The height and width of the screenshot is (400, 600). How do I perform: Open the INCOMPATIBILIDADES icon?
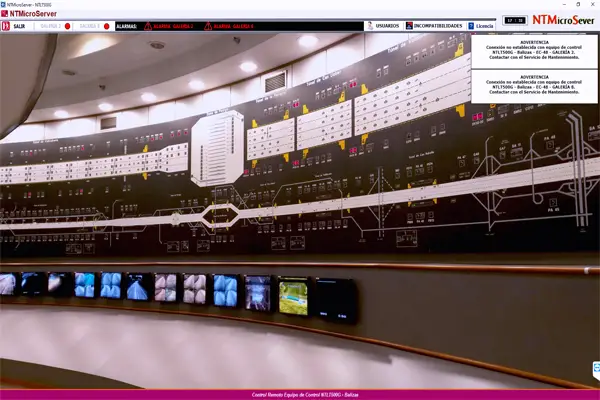click(410, 26)
